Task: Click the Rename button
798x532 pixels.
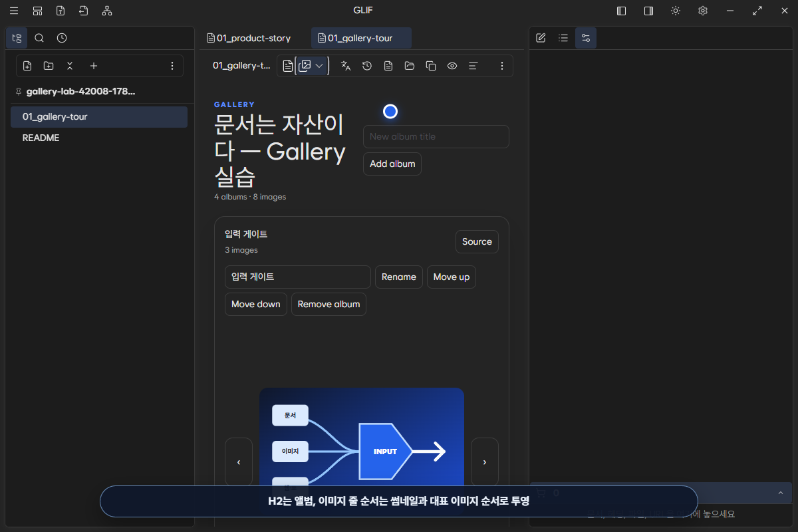Action: (399, 277)
